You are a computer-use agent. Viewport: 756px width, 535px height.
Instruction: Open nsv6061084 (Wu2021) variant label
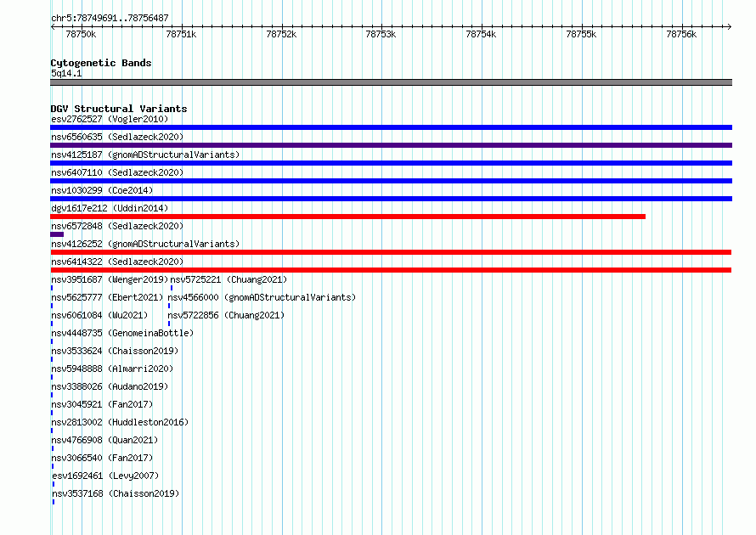[99, 315]
